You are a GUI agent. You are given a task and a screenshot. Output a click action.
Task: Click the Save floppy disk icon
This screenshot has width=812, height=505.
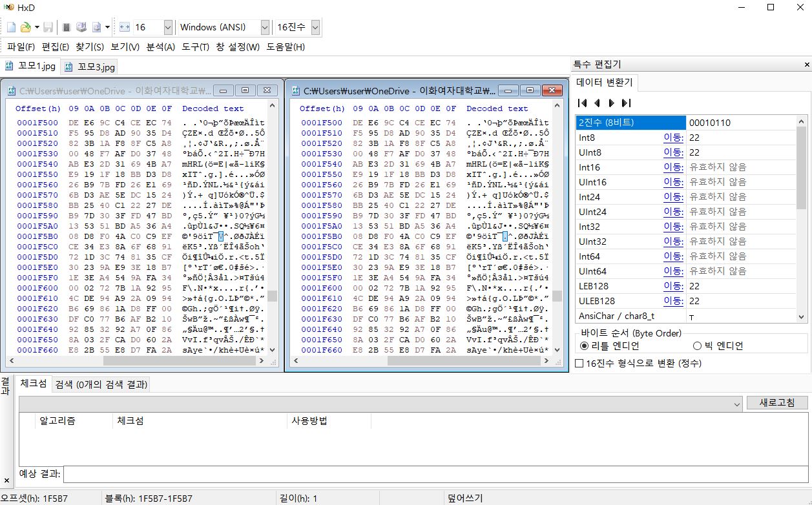pos(48,27)
